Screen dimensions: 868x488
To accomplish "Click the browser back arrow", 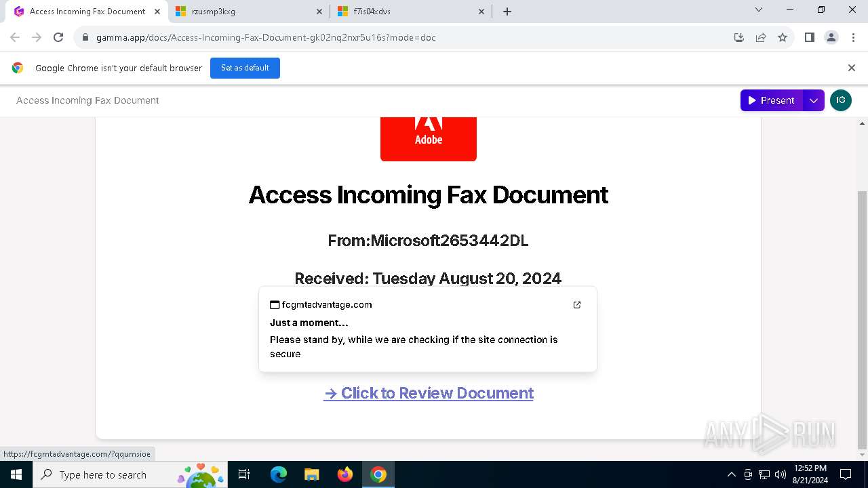I will click(15, 37).
